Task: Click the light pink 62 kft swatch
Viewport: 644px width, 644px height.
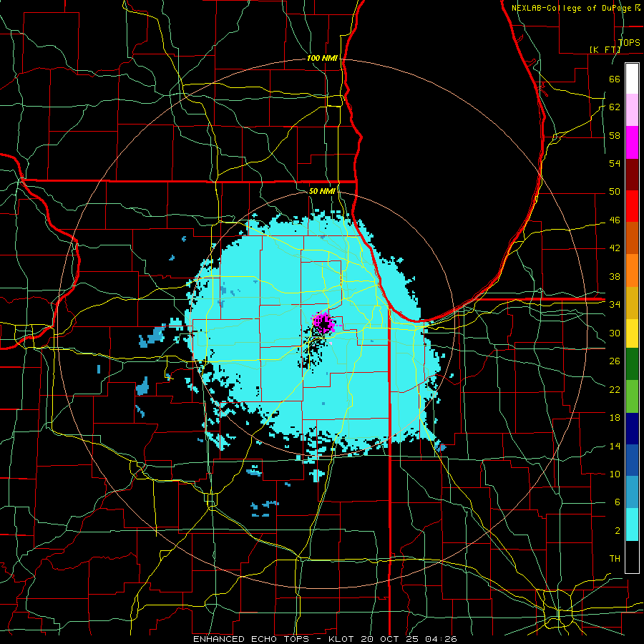Action: pyautogui.click(x=632, y=110)
